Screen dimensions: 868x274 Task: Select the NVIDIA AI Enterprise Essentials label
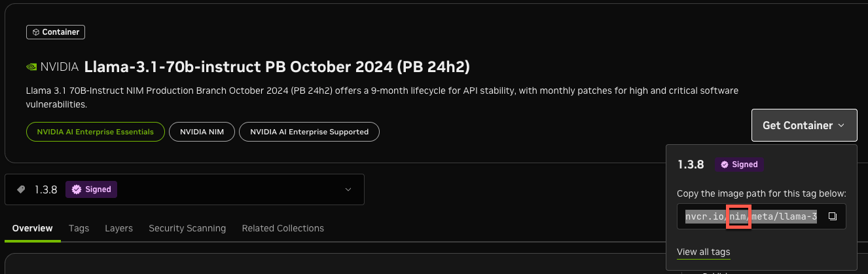coord(95,132)
